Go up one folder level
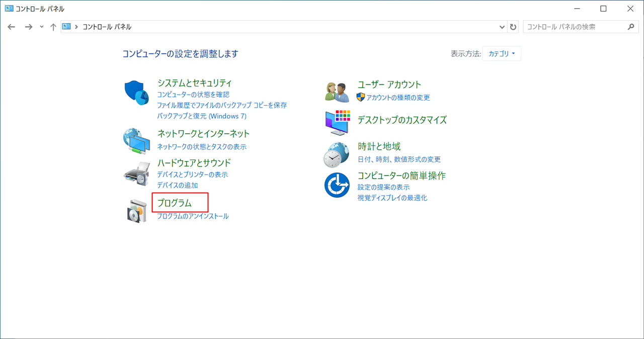The width and height of the screenshot is (644, 339). pyautogui.click(x=53, y=27)
